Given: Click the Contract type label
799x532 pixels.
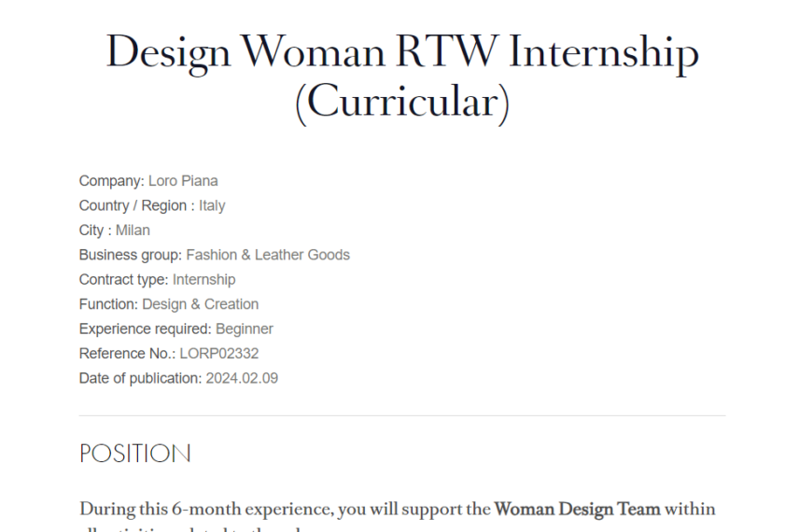Looking at the screenshot, I should click(124, 280).
